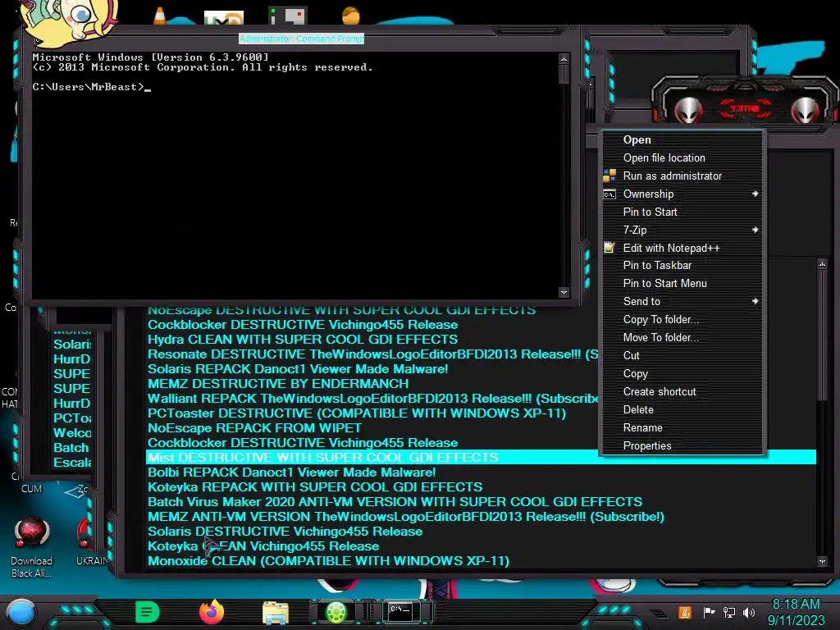Viewport: 840px width, 630px height.
Task: Click the red TIME label on the widget
Action: pos(745,109)
